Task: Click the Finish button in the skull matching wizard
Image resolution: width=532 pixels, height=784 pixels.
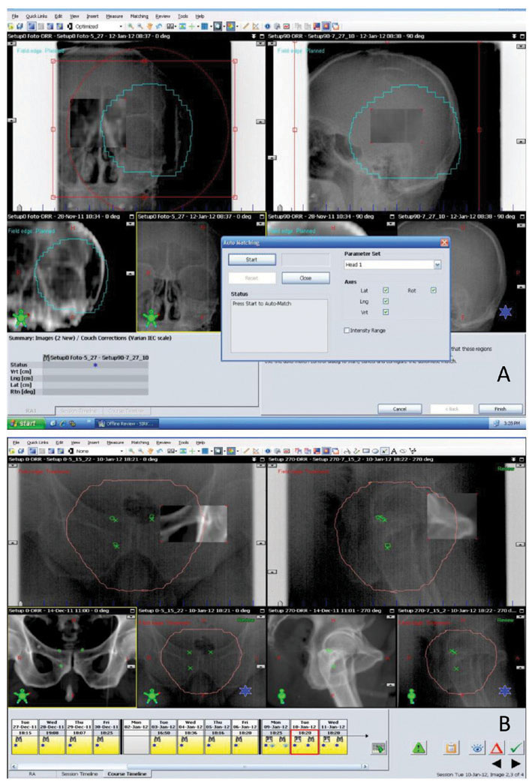Action: (500, 409)
